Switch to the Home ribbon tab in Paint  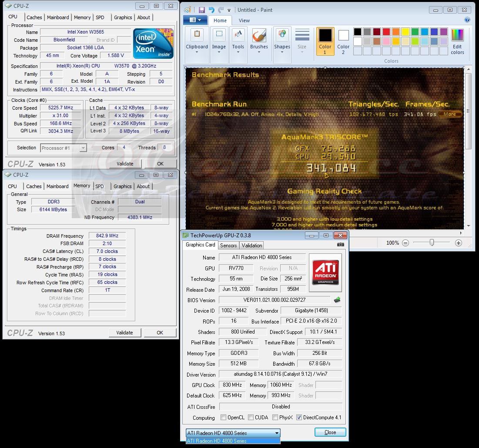[x=220, y=20]
